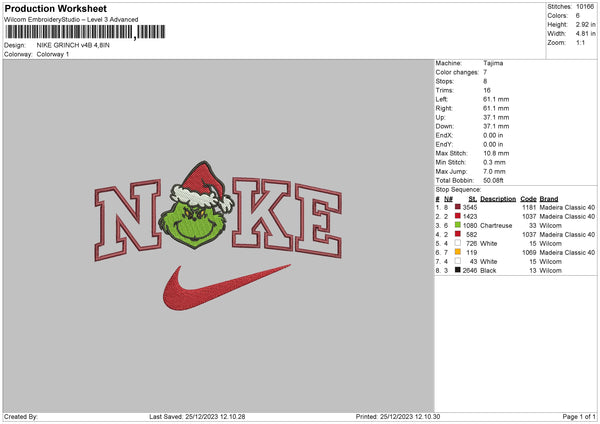The height and width of the screenshot is (424, 600).
Task: Click the Description column header
Action: click(x=498, y=199)
